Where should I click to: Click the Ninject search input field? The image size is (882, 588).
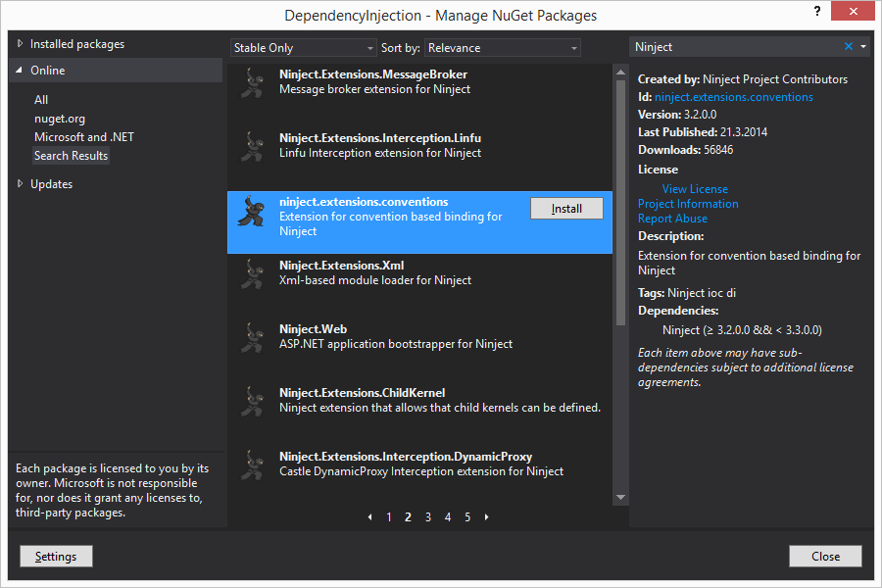pyautogui.click(x=735, y=47)
